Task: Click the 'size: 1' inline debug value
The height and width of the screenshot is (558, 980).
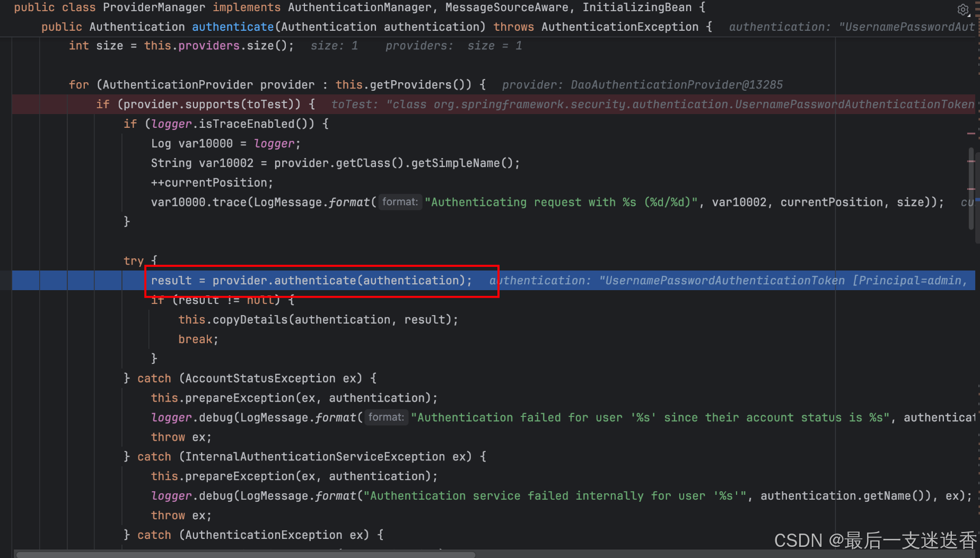Action: (334, 46)
